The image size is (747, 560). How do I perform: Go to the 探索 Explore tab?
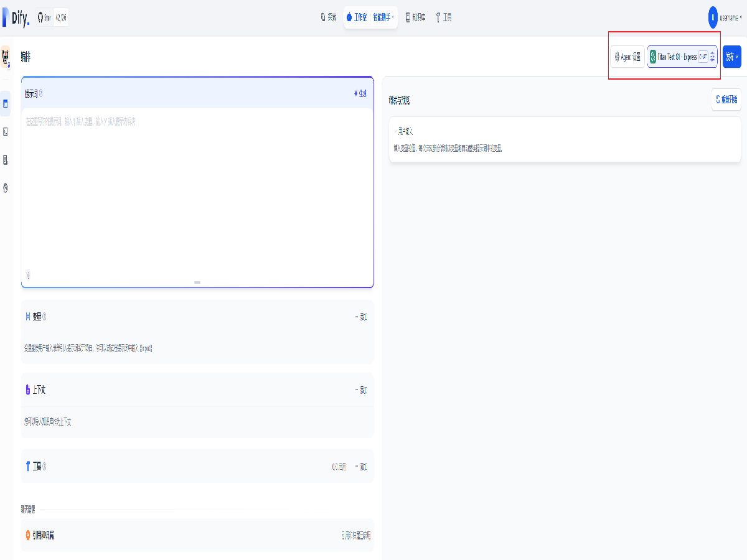pyautogui.click(x=328, y=17)
